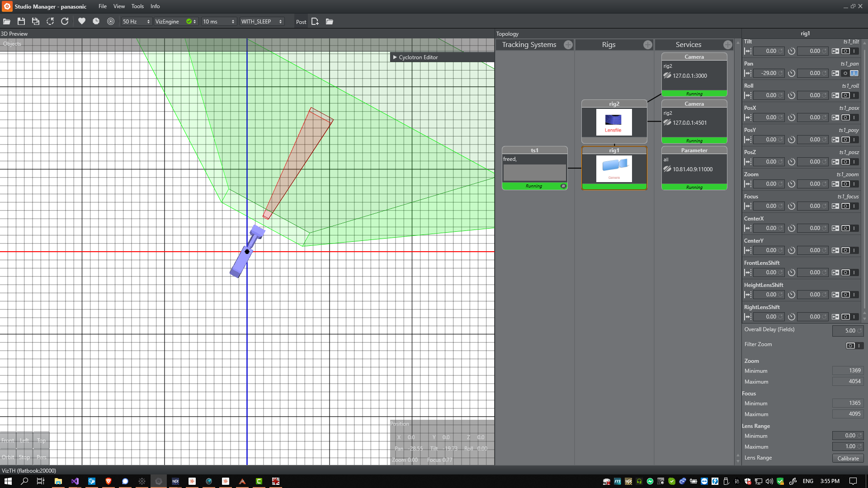This screenshot has height=488, width=868.
Task: Open the View menu
Action: pos(119,6)
